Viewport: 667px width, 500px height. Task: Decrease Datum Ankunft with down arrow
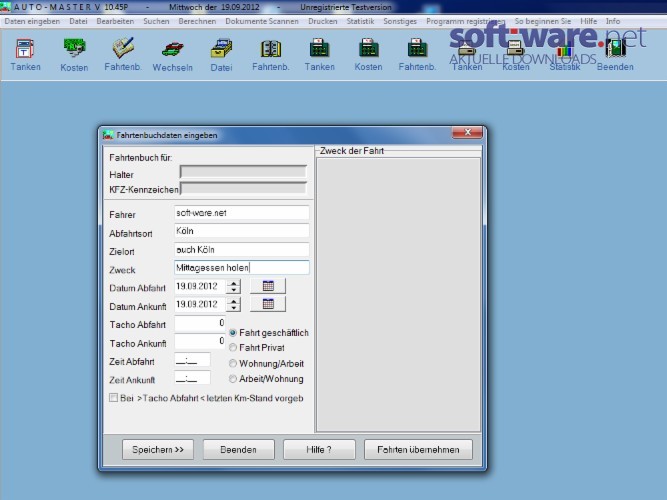(x=234, y=308)
